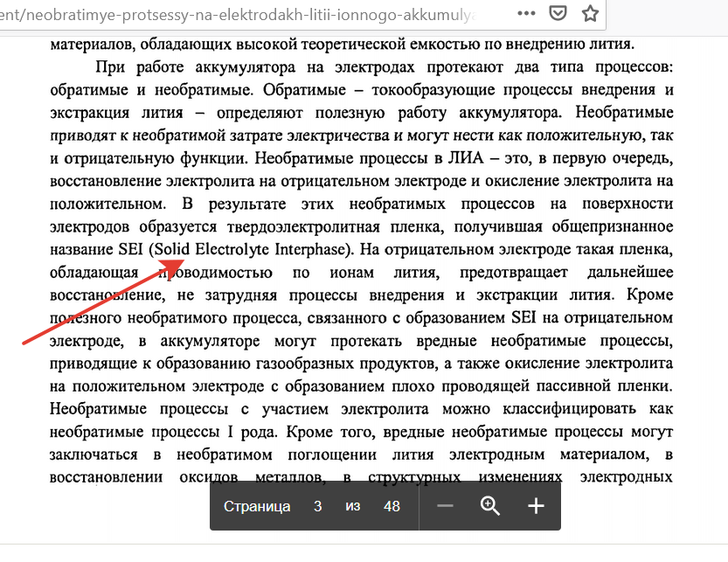The image size is (728, 562).
Task: Zoom in with the plus button
Action: (536, 506)
